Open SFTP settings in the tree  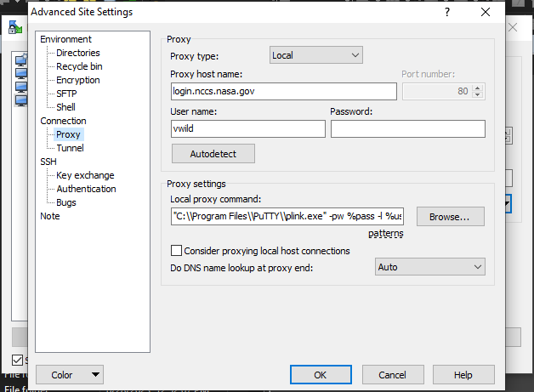[x=67, y=94]
